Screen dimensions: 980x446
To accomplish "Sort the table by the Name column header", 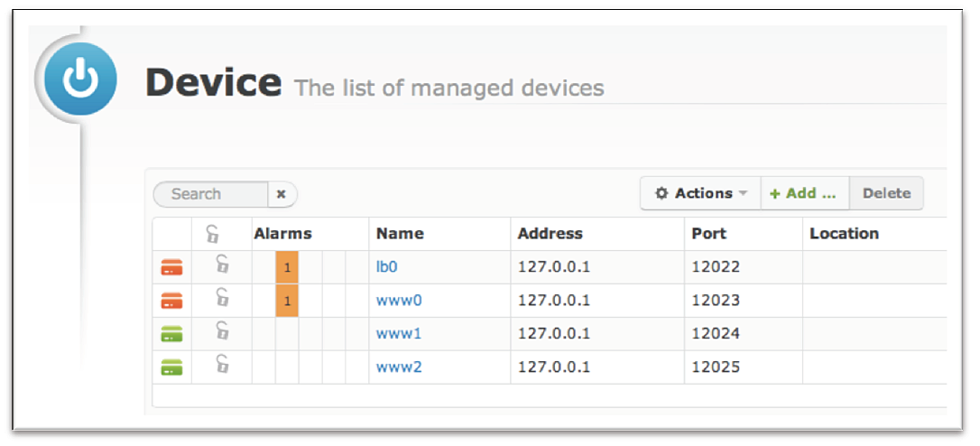I will point(400,234).
